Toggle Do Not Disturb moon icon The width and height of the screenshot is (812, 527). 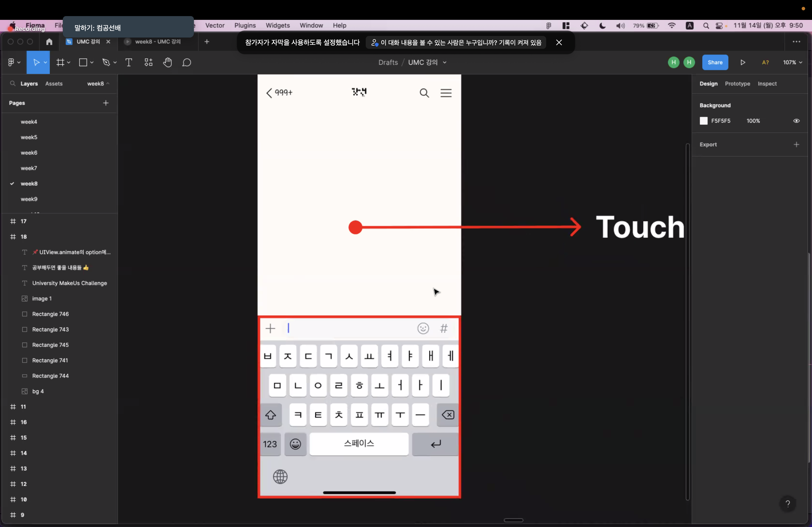pos(602,25)
